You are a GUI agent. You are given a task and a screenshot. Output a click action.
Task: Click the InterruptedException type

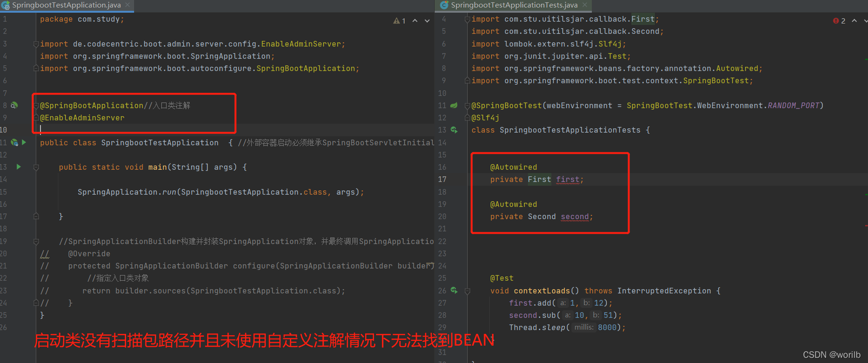coord(664,291)
